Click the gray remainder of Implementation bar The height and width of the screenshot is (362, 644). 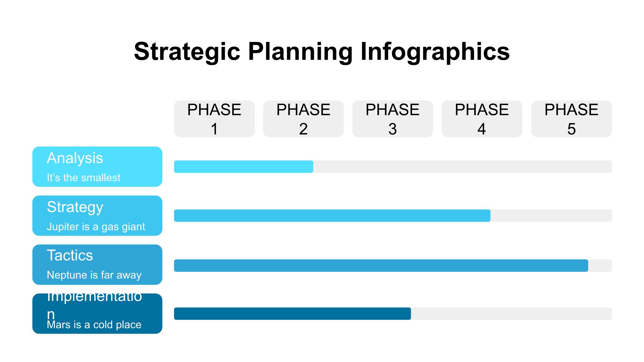511,314
